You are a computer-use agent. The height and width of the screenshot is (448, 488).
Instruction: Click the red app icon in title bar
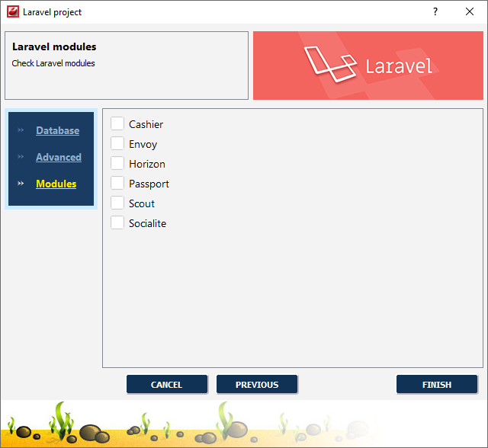click(x=13, y=12)
